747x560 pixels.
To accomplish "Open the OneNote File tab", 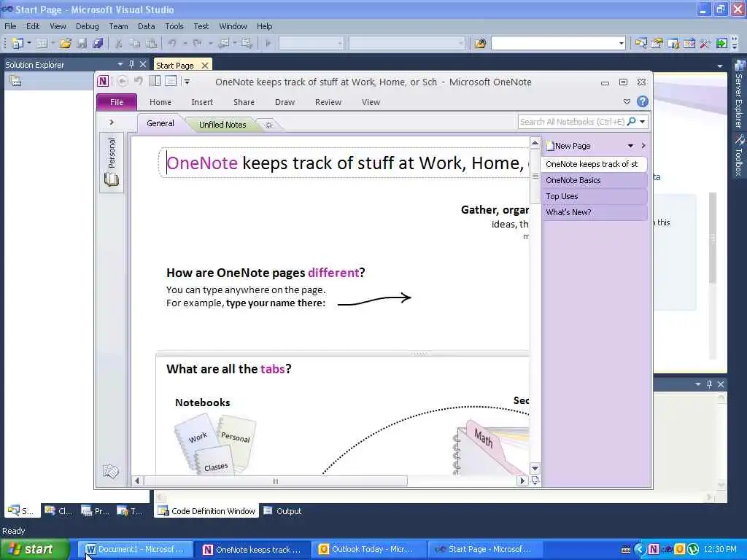I will pos(117,102).
